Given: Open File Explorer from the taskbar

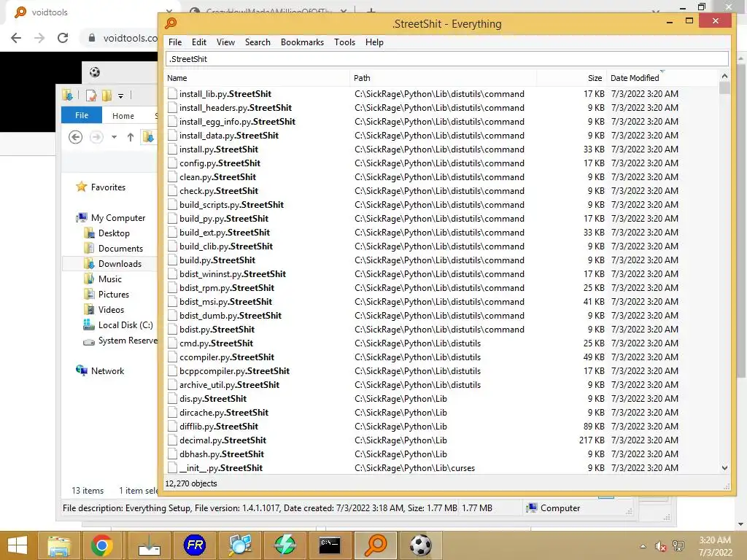Looking at the screenshot, I should [58, 545].
